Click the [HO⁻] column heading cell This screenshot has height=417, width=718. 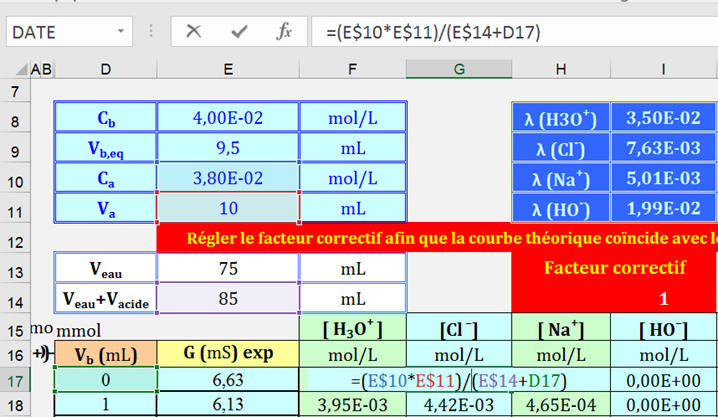663,328
